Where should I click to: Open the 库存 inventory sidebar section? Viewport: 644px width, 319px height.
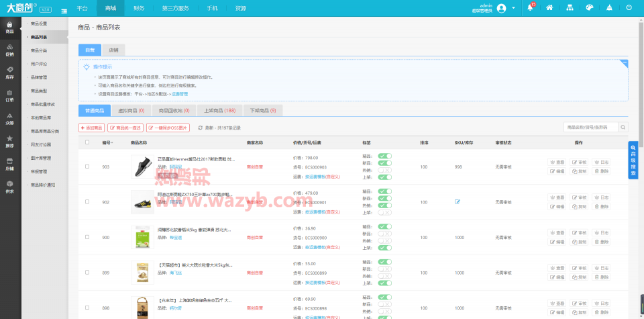tap(9, 73)
